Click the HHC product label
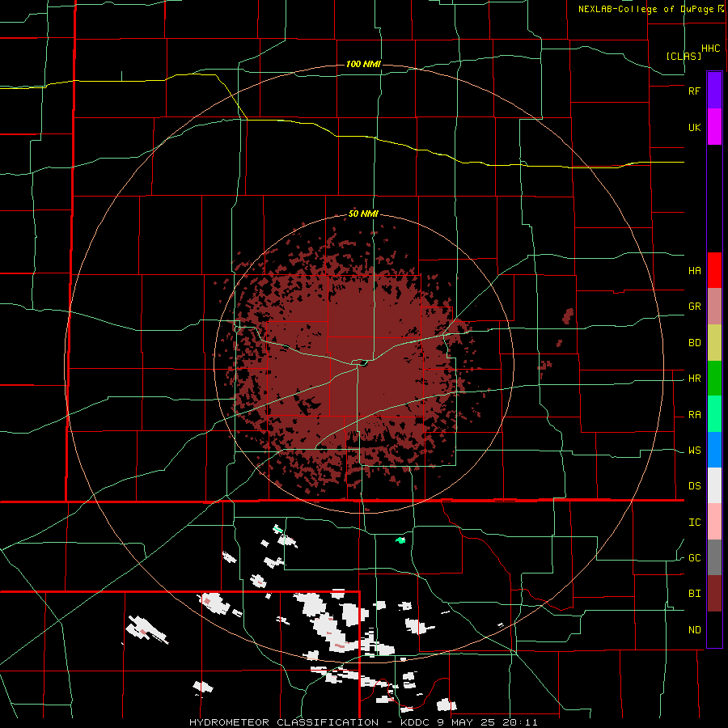The height and width of the screenshot is (728, 728). click(x=711, y=49)
